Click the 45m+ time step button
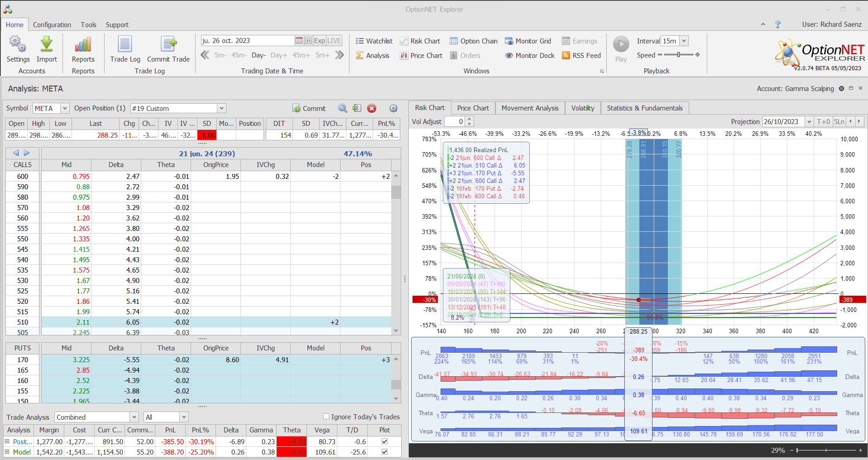Screen dimensions: 868x460 301,55
